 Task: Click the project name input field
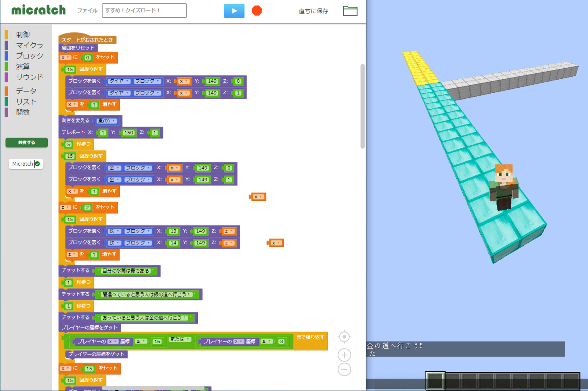144,11
